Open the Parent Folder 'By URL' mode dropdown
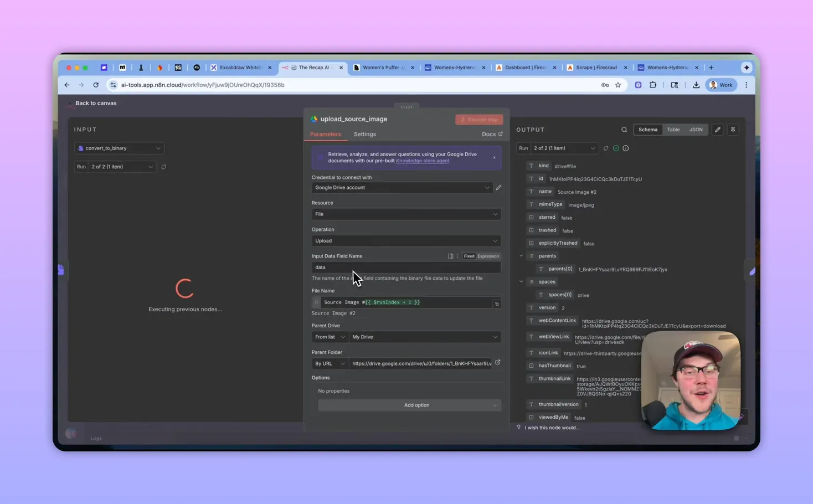This screenshot has height=504, width=813. tap(330, 364)
